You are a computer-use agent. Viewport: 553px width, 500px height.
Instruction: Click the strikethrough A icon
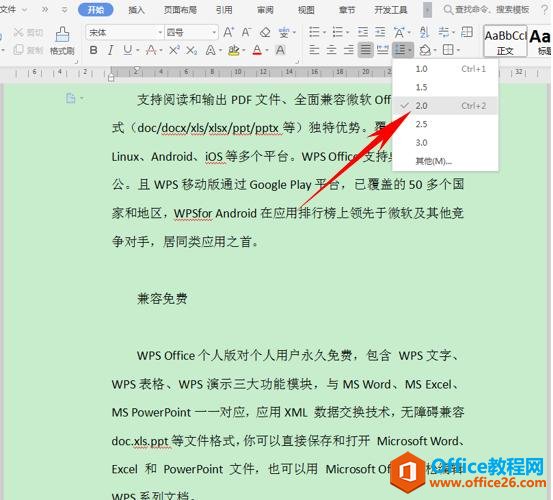click(151, 50)
